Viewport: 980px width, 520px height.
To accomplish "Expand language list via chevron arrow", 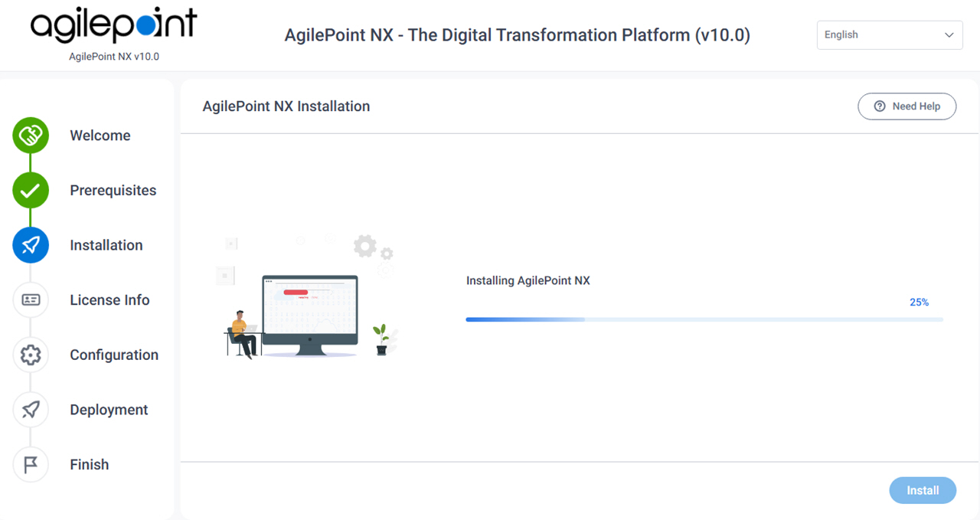I will pyautogui.click(x=949, y=35).
